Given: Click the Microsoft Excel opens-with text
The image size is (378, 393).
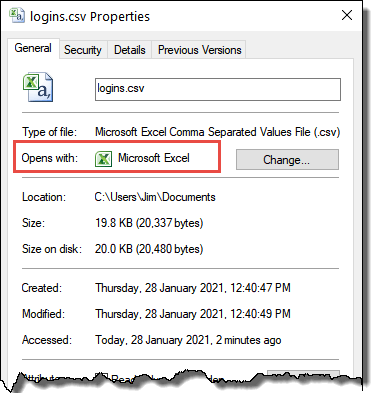Looking at the screenshot, I should (x=154, y=158).
